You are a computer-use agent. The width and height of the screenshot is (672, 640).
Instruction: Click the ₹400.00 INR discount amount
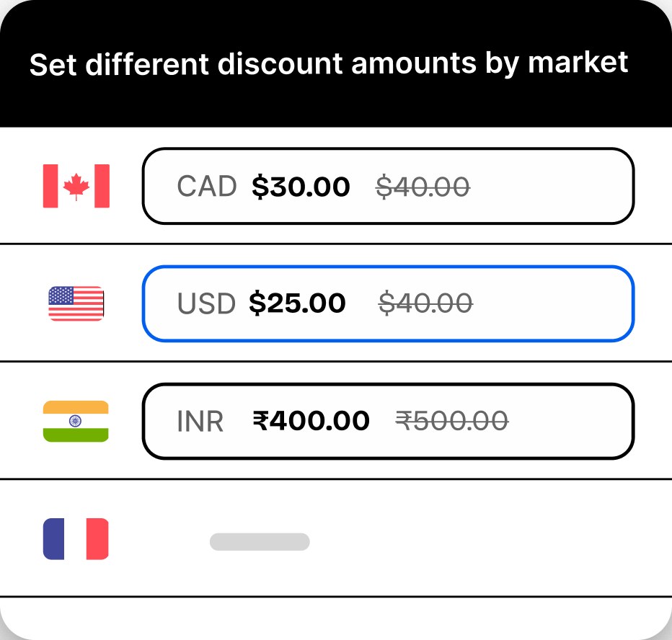(x=311, y=421)
